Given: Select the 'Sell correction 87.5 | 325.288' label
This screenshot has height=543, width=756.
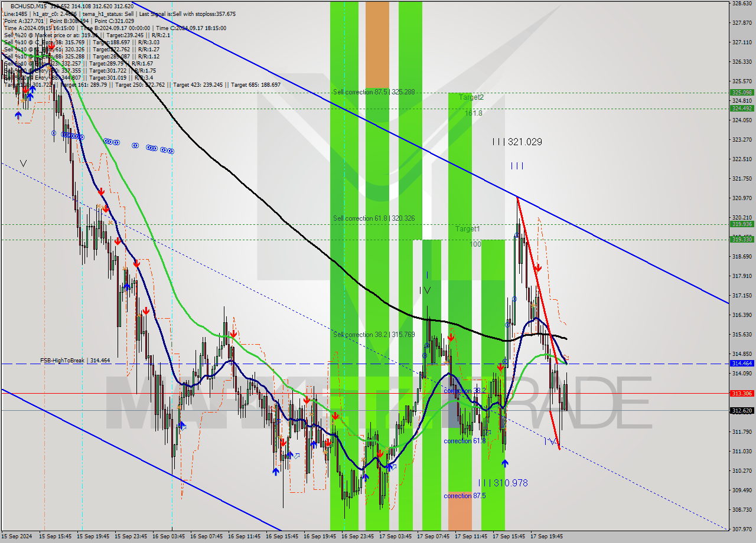Looking at the screenshot, I should [374, 92].
